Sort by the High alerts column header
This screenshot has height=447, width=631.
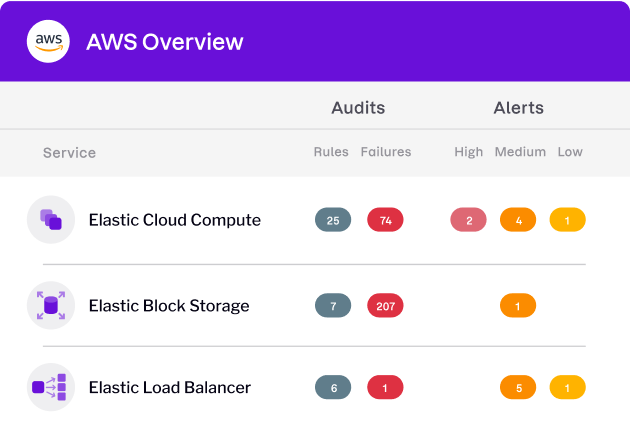point(468,152)
